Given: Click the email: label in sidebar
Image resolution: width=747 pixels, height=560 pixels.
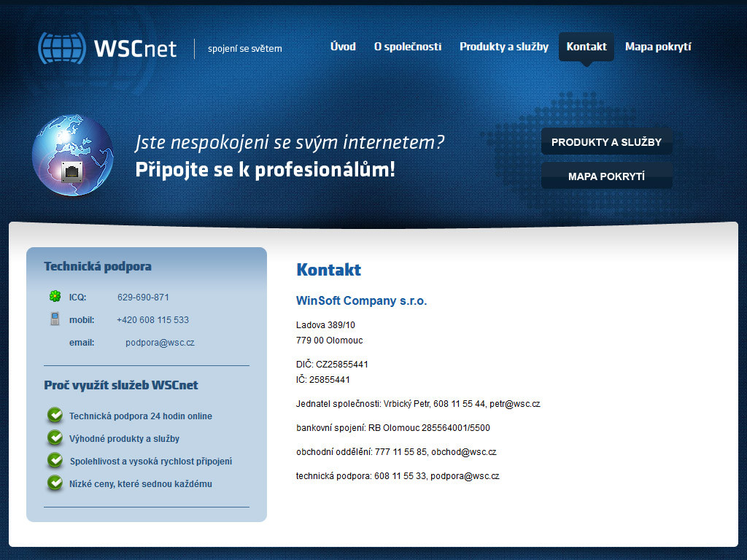Looking at the screenshot, I should (x=82, y=343).
